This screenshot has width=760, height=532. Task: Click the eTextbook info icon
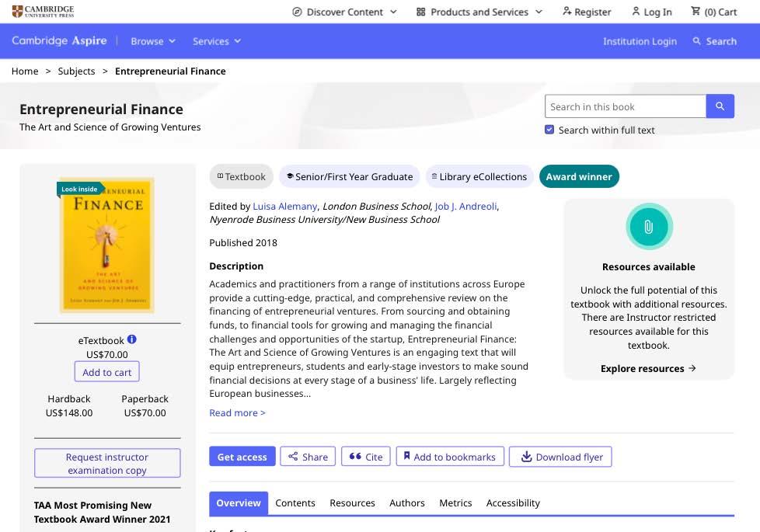132,339
